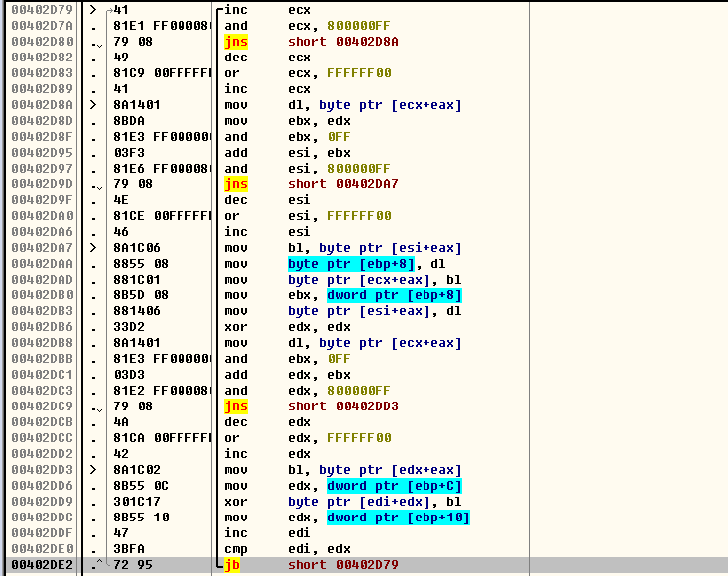Click the jump target marker at 00402D8A
Screen dimensions: 728x576
[94, 105]
